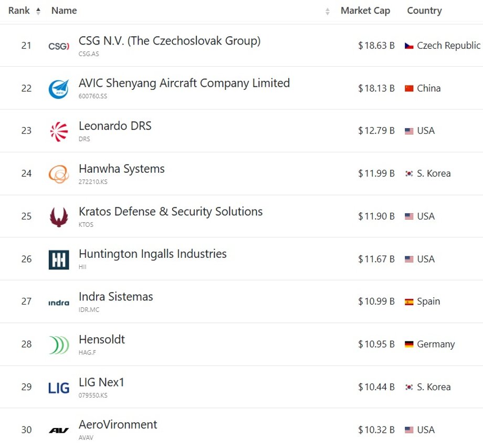
Task: Click the CSG company logo icon
Action: 59,46
